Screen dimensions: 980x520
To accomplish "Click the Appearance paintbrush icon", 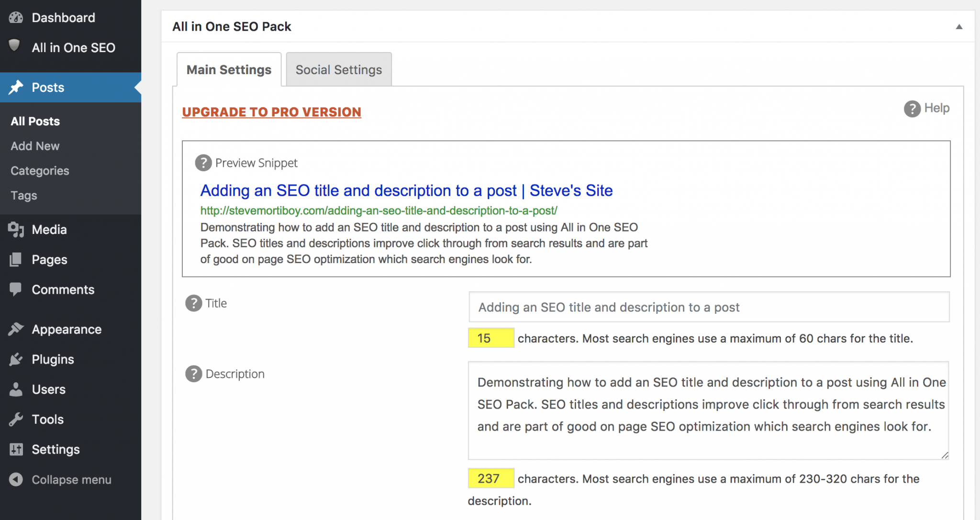I will point(16,329).
